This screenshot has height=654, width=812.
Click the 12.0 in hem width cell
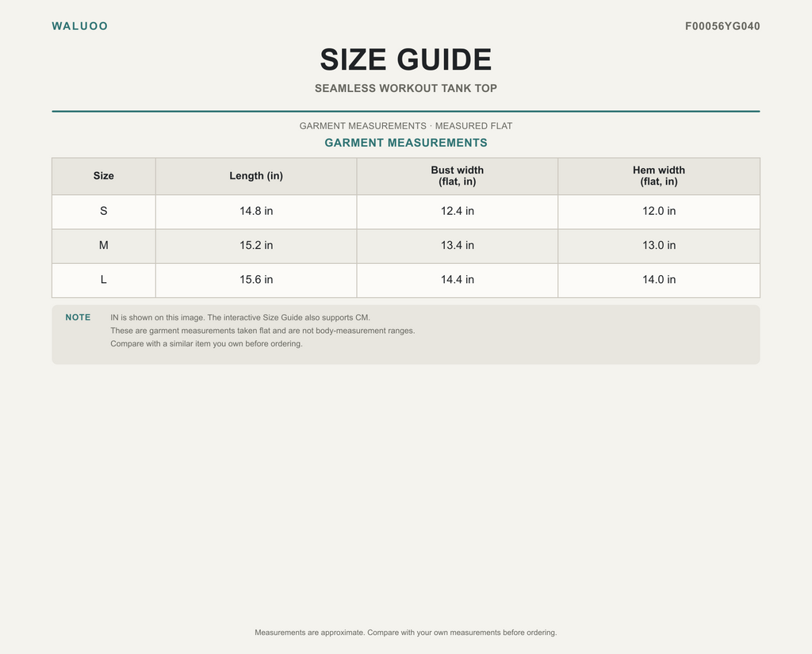click(x=659, y=212)
